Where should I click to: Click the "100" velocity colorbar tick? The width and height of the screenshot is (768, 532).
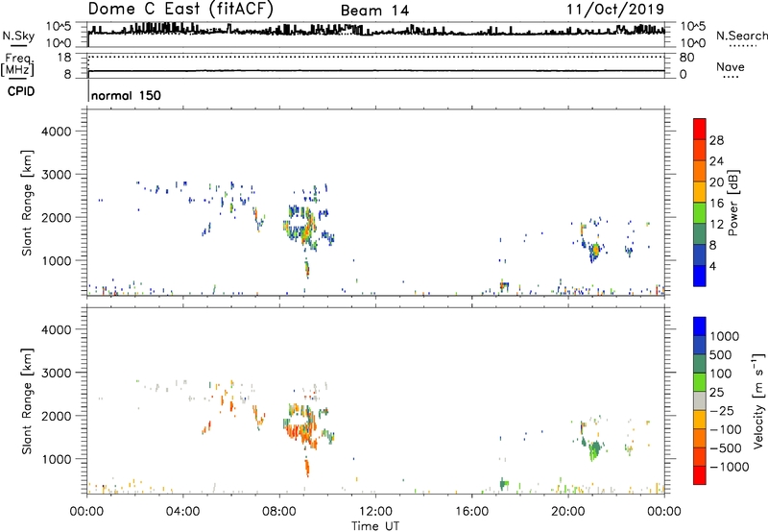(x=722, y=374)
